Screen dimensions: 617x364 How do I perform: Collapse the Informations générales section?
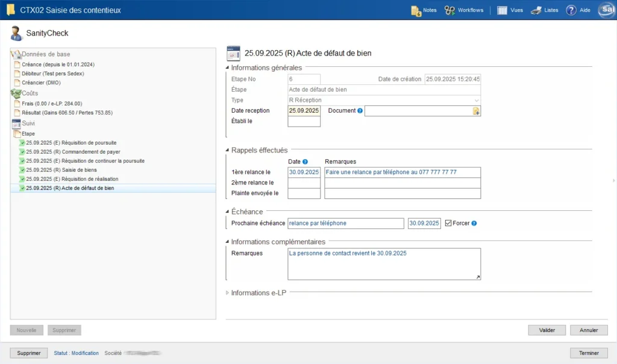pos(227,67)
